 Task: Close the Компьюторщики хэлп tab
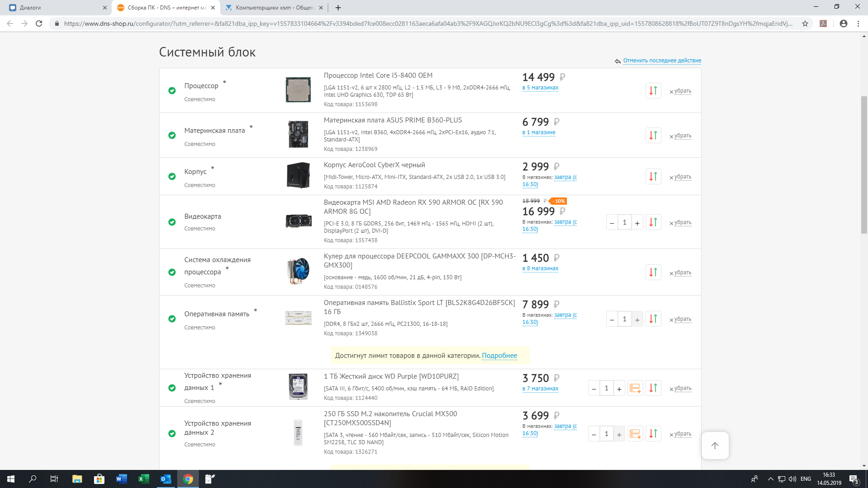tap(321, 8)
